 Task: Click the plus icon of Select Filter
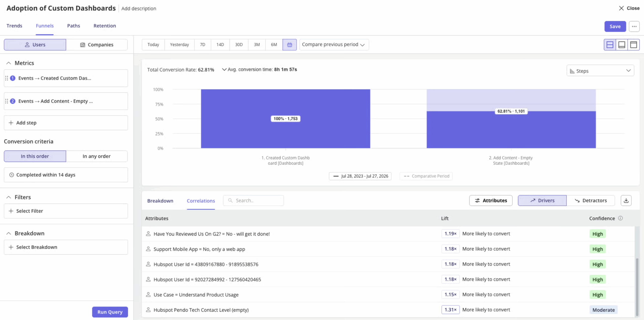[x=11, y=211]
